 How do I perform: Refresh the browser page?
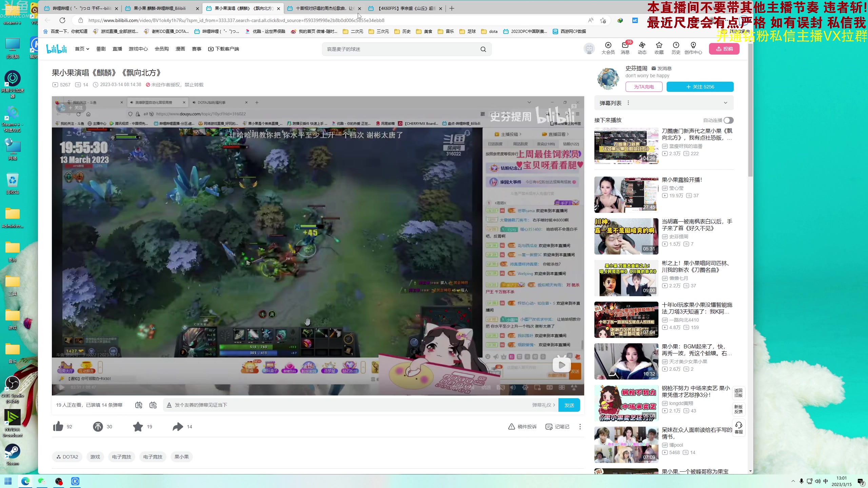[62, 20]
